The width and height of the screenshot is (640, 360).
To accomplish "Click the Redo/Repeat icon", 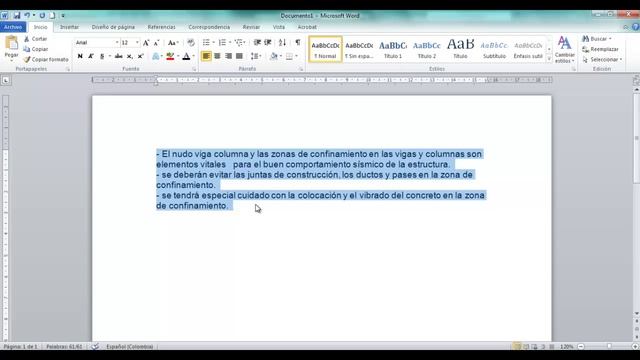I will pyautogui.click(x=42, y=16).
